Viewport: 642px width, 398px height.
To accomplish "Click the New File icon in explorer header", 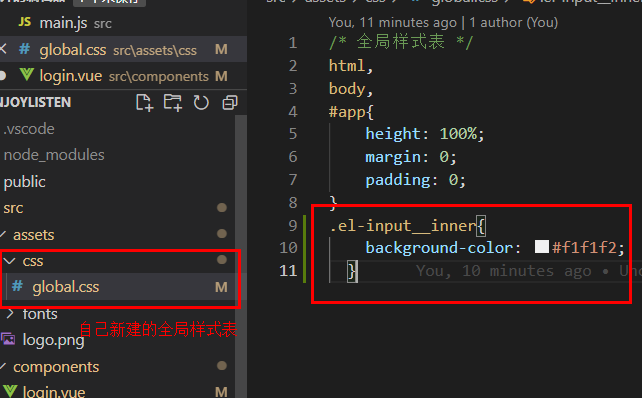I will tap(144, 103).
